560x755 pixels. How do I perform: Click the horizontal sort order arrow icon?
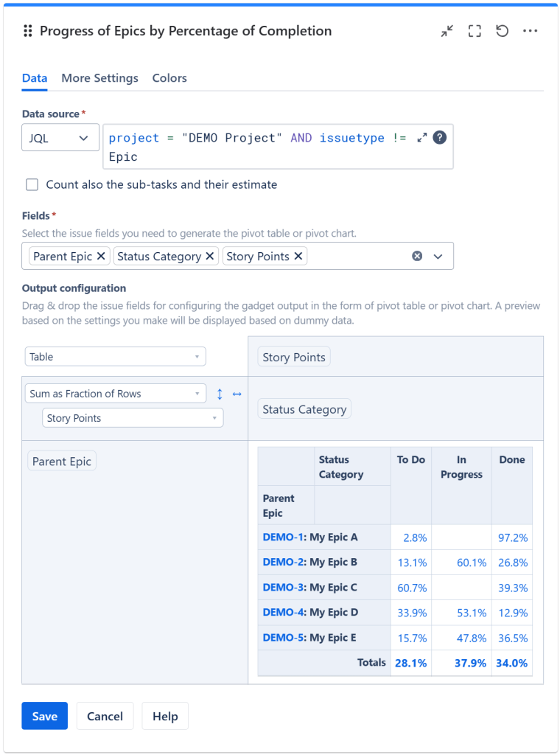click(x=237, y=394)
